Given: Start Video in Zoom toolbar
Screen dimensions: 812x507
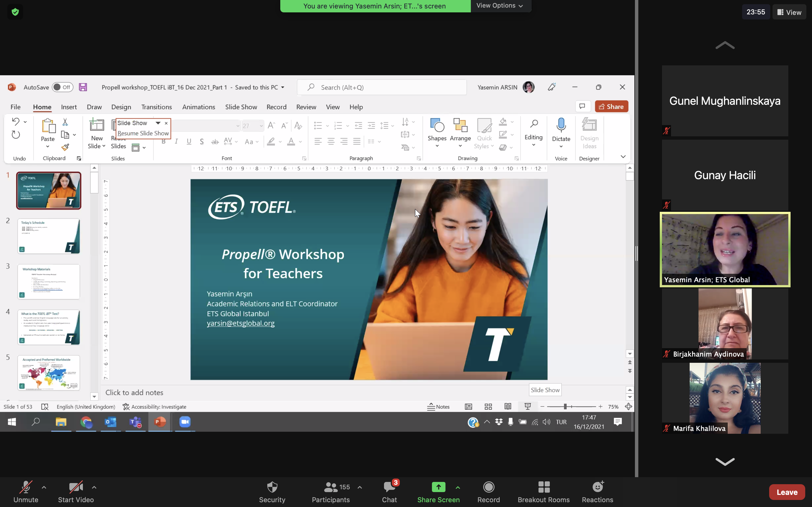Looking at the screenshot, I should pyautogui.click(x=76, y=492).
